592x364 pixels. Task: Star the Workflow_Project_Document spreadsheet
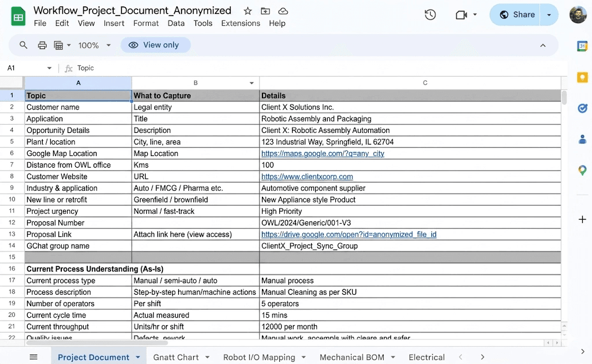coord(247,10)
